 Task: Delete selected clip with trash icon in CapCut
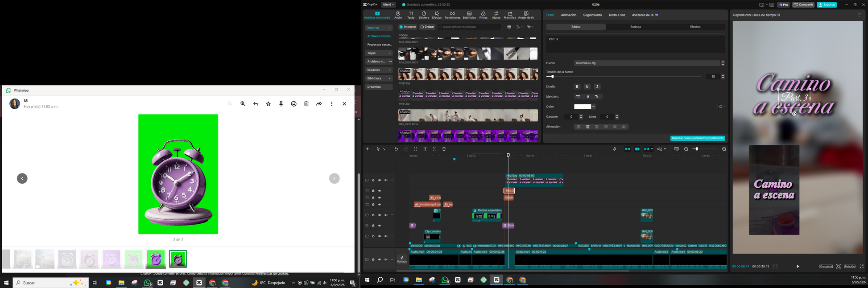(444, 149)
